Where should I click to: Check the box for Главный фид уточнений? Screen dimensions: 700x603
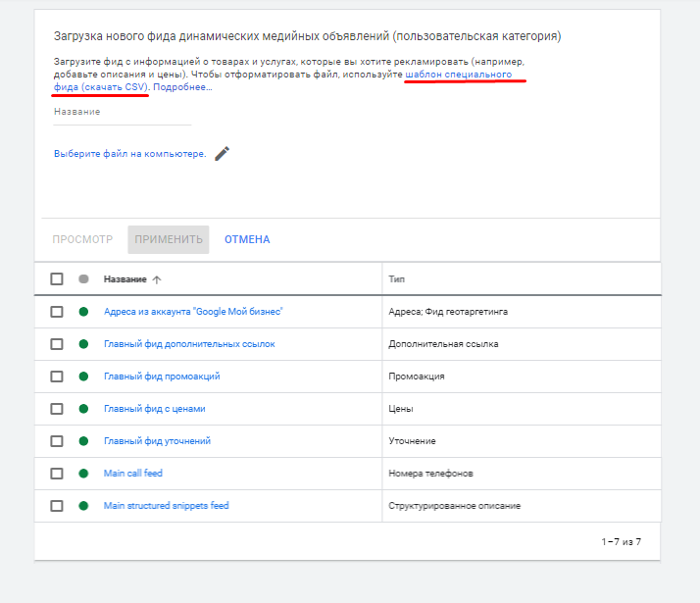[57, 441]
